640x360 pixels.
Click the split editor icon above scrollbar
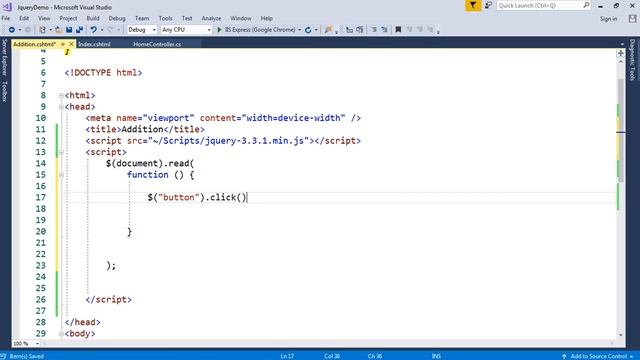[x=621, y=53]
